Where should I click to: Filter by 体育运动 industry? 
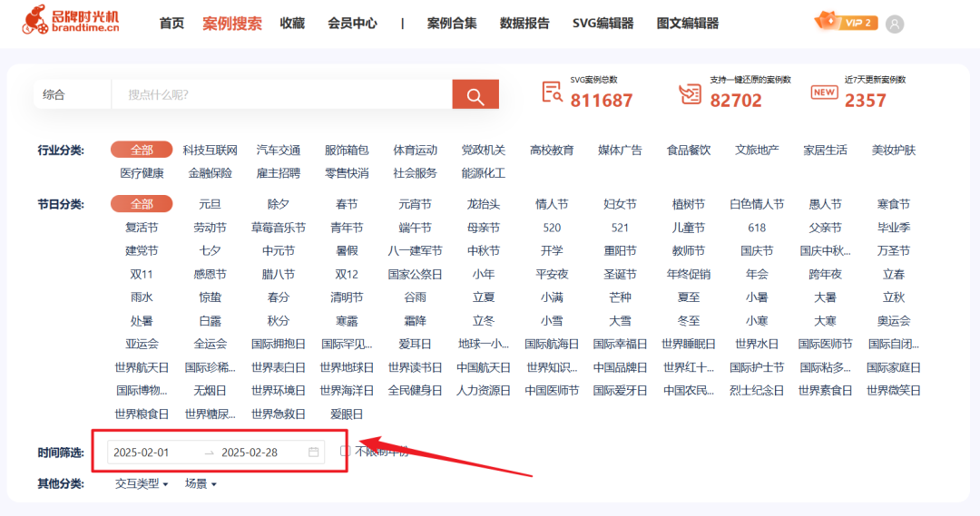pos(415,150)
